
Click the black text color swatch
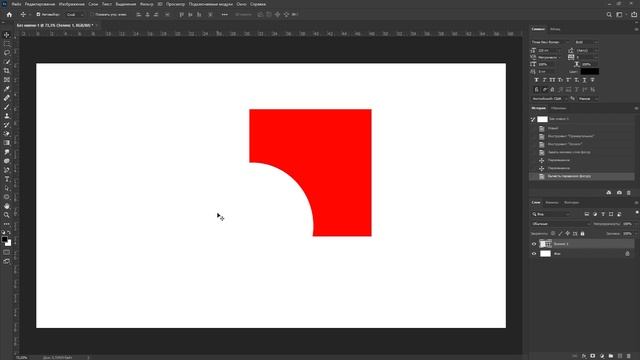[x=590, y=71]
